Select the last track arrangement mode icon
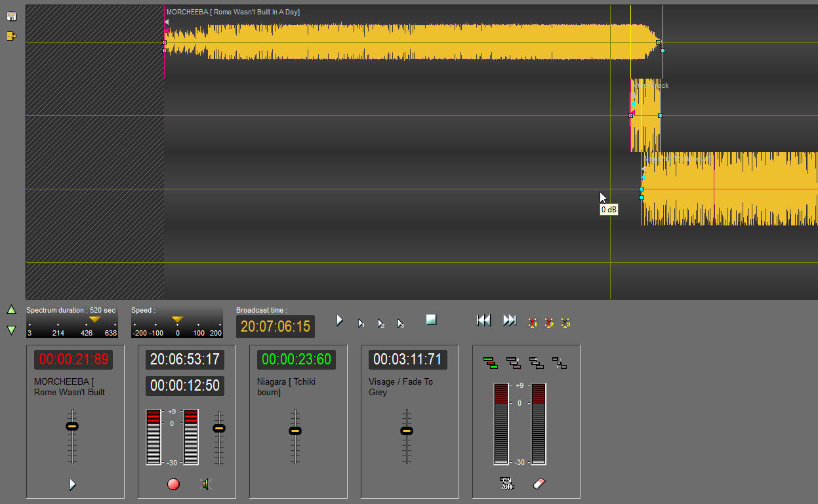Screen dimensions: 818x504 coord(560,362)
